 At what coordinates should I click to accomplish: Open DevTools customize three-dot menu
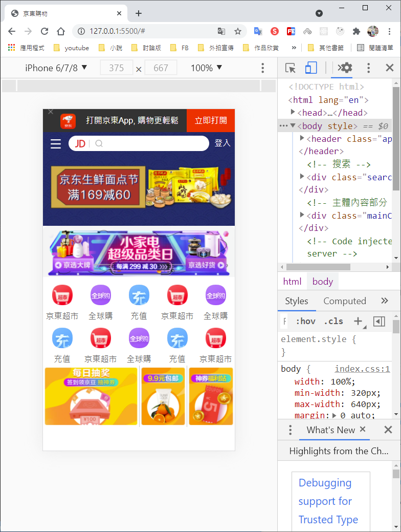pos(368,68)
